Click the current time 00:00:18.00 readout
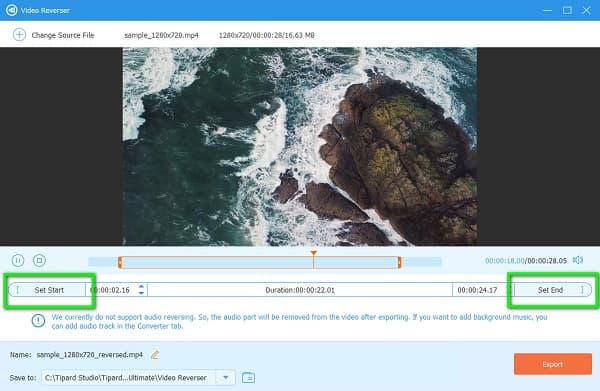The width and height of the screenshot is (600, 391). (505, 261)
